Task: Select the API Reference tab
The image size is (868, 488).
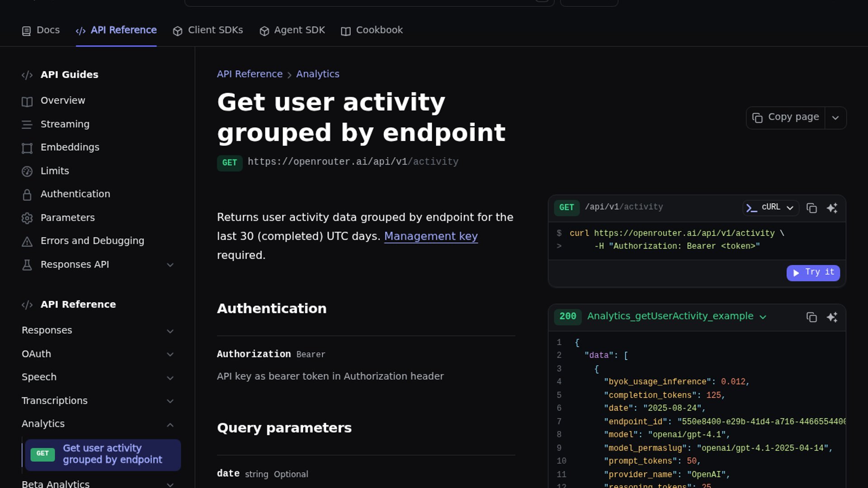Action: tap(116, 30)
